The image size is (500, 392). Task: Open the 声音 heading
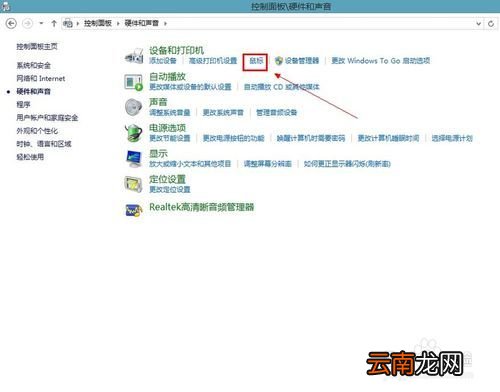tap(158, 102)
